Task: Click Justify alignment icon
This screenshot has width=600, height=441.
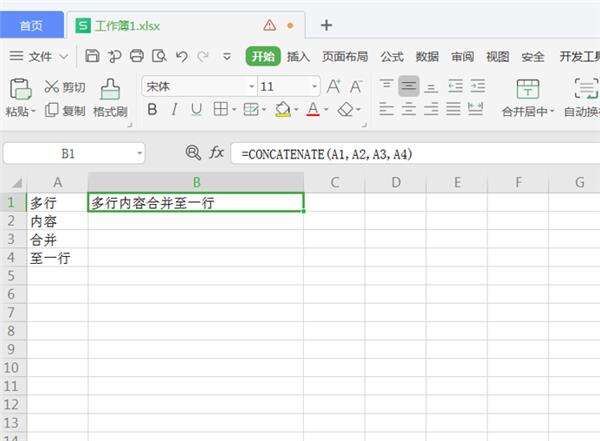Action: coord(453,110)
